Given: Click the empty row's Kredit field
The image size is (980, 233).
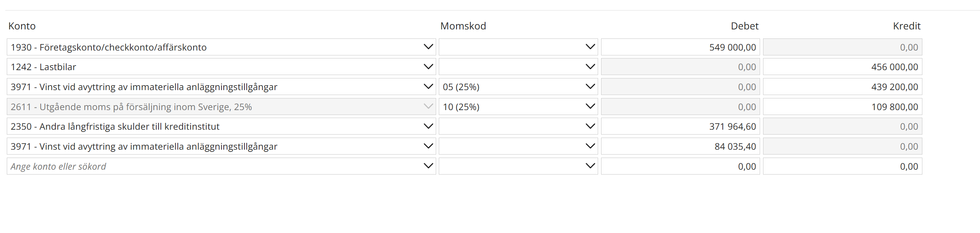Looking at the screenshot, I should pyautogui.click(x=842, y=166).
